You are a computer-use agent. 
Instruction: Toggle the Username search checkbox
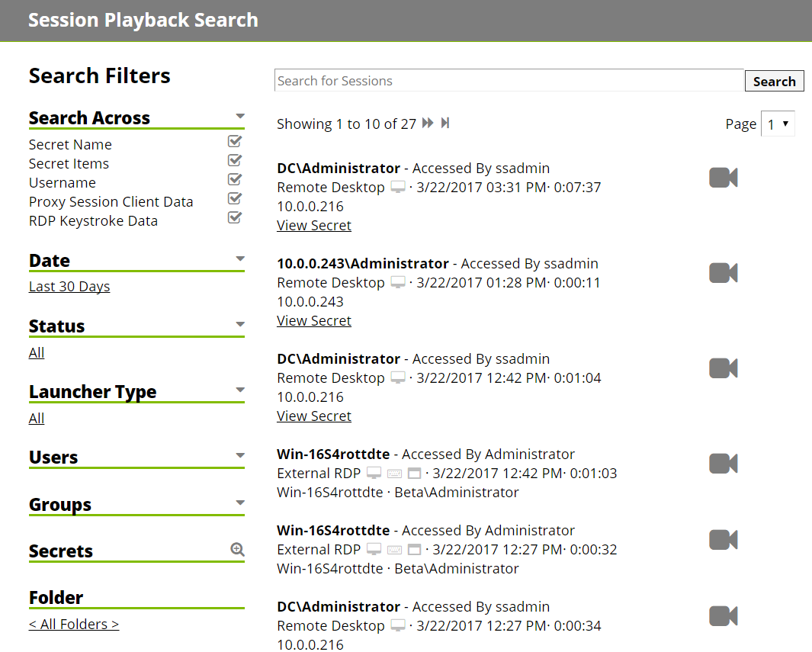(x=235, y=179)
